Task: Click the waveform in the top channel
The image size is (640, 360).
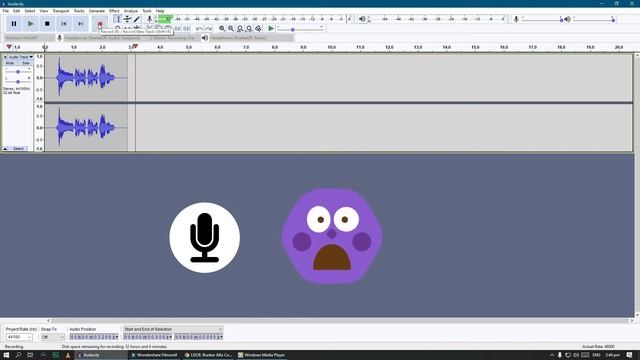Action: click(x=86, y=78)
